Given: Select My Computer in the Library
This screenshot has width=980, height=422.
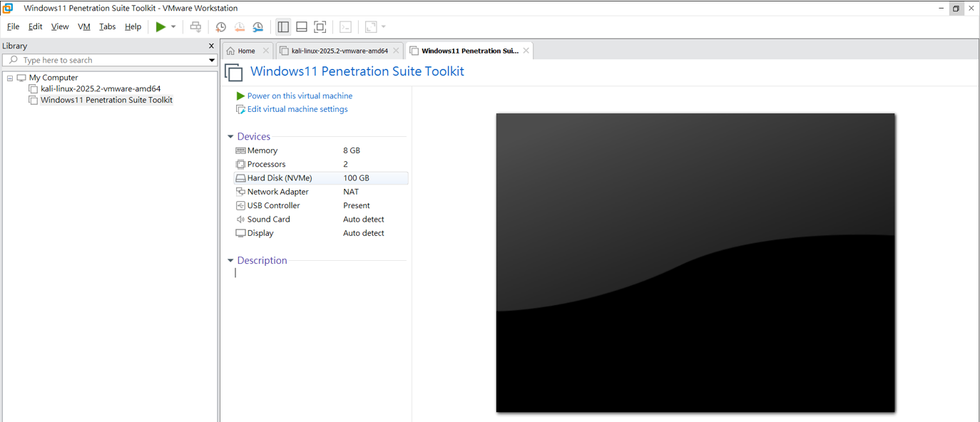Looking at the screenshot, I should pyautogui.click(x=53, y=78).
